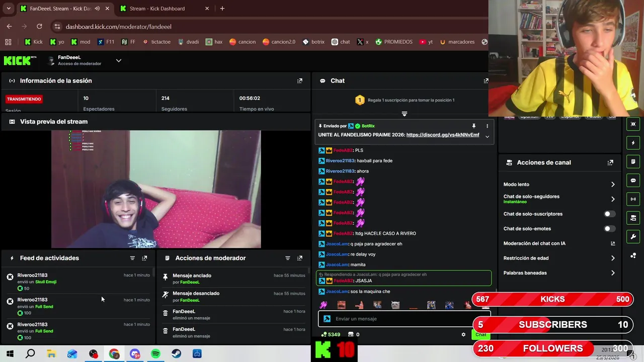Screen dimensions: 644x362
Task: Open the FanDeeeL channel selector dropdown
Action: coord(119,60)
